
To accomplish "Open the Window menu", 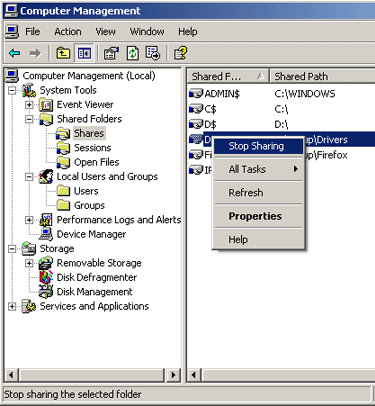I will [x=147, y=32].
